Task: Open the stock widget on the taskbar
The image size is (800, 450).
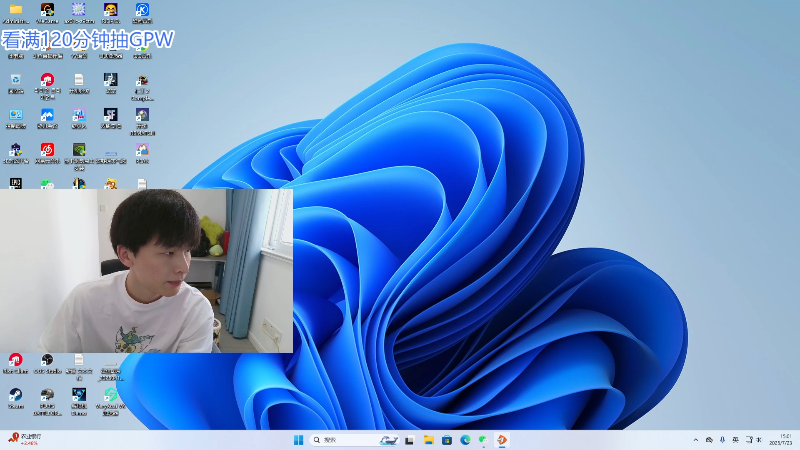Action: click(x=24, y=439)
